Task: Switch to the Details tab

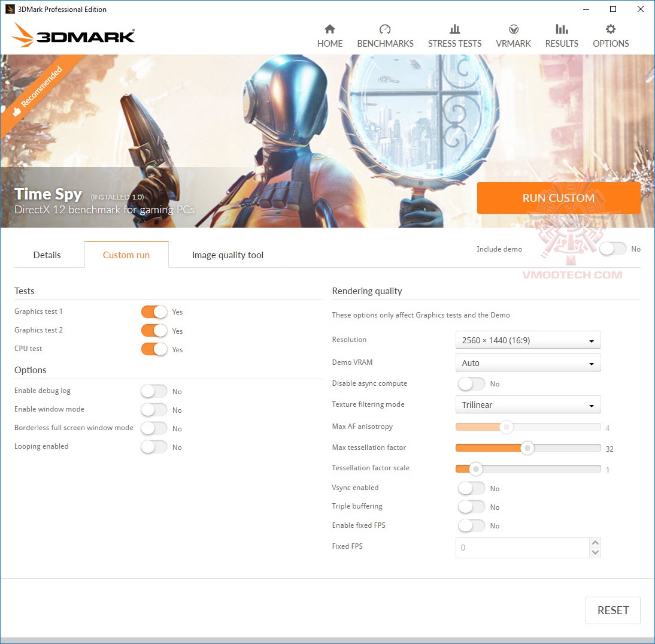Action: [x=47, y=255]
